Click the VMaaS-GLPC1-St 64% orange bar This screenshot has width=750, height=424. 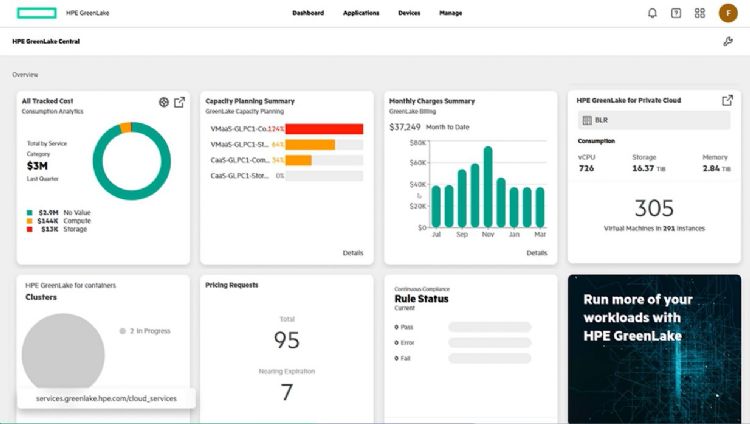(x=310, y=145)
